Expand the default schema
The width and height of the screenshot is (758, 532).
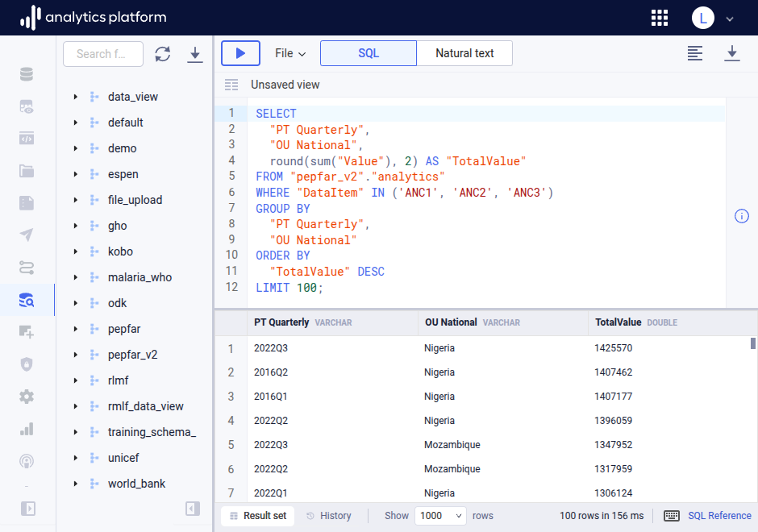tap(76, 123)
